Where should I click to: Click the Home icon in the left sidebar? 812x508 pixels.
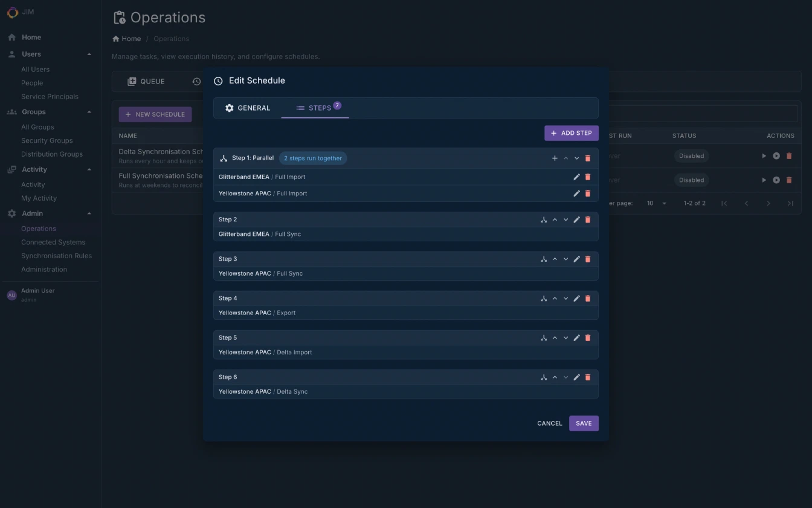11,37
